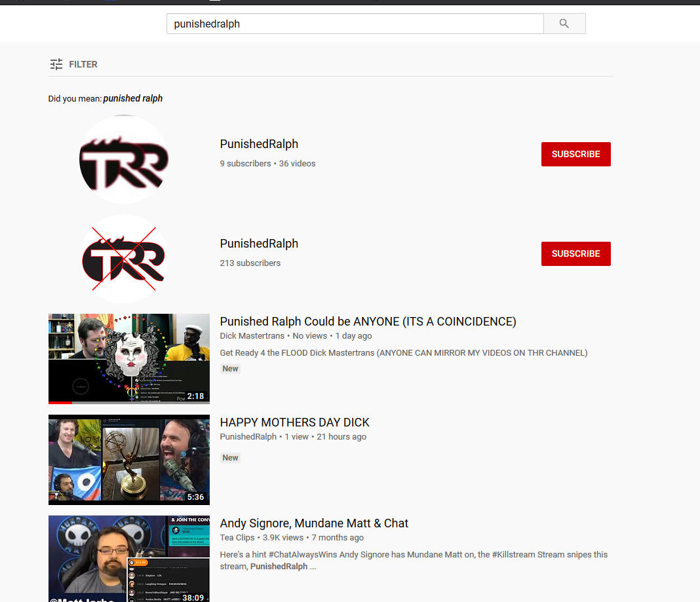Visit the Dick Mastertrans channel link

252,335
